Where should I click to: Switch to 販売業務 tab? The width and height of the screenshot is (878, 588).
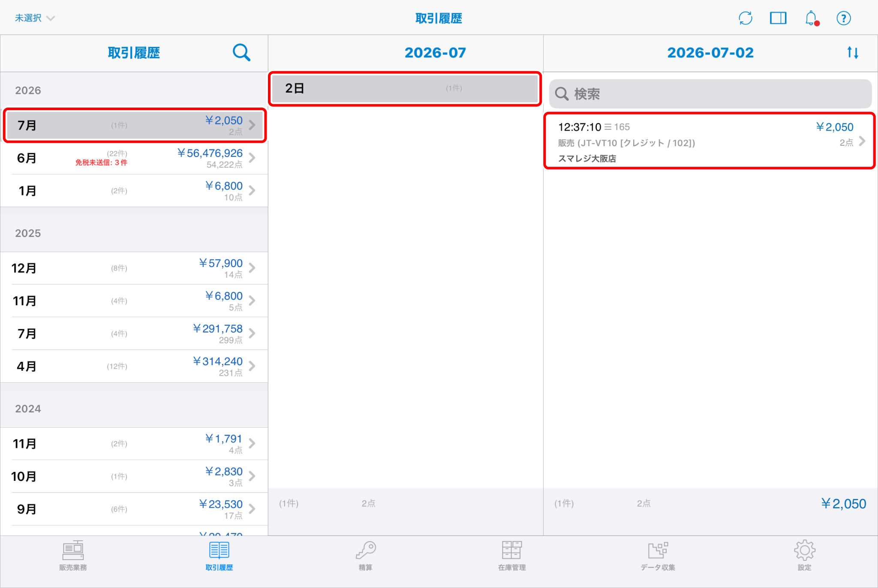73,556
